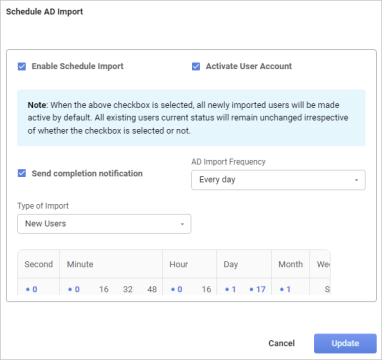Open AD Import Frequency dropdown
The height and width of the screenshot is (360, 382).
click(278, 180)
